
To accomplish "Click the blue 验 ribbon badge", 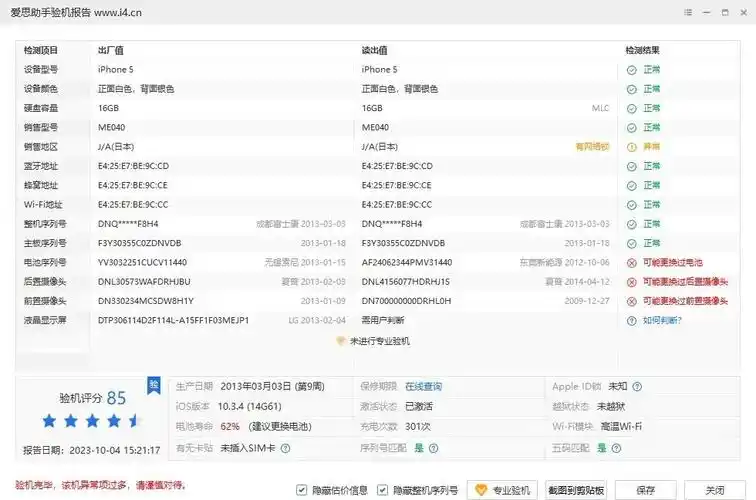I will 154,385.
